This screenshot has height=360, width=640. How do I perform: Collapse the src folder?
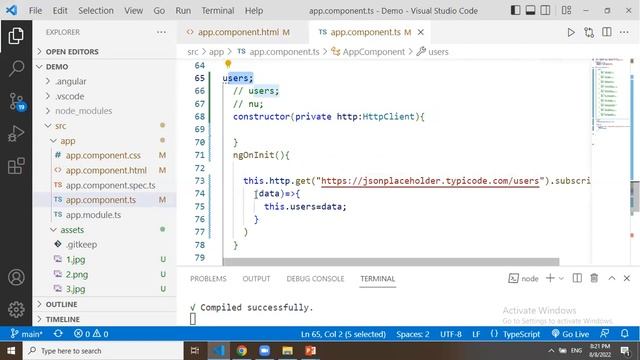(60, 126)
